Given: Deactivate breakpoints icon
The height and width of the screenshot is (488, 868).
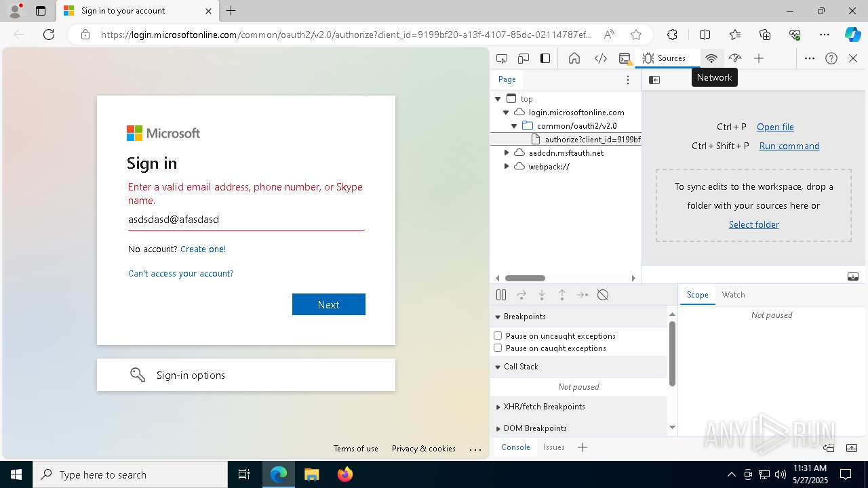Looking at the screenshot, I should (x=603, y=295).
